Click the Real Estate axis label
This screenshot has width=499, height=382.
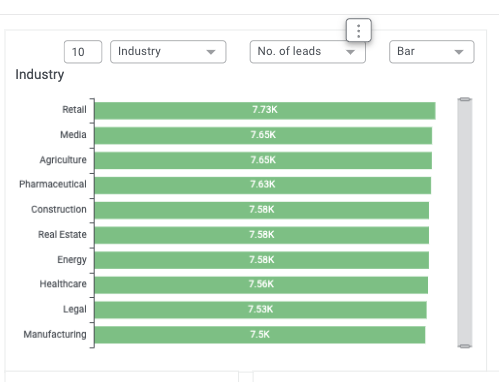click(x=62, y=234)
